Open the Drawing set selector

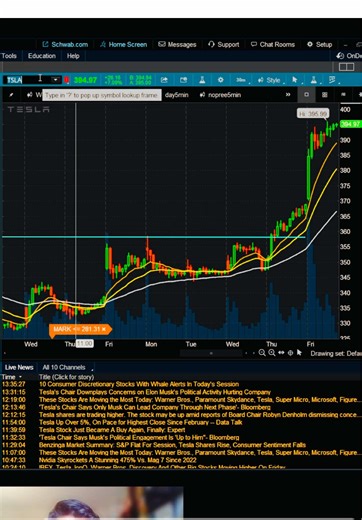pyautogui.click(x=336, y=353)
